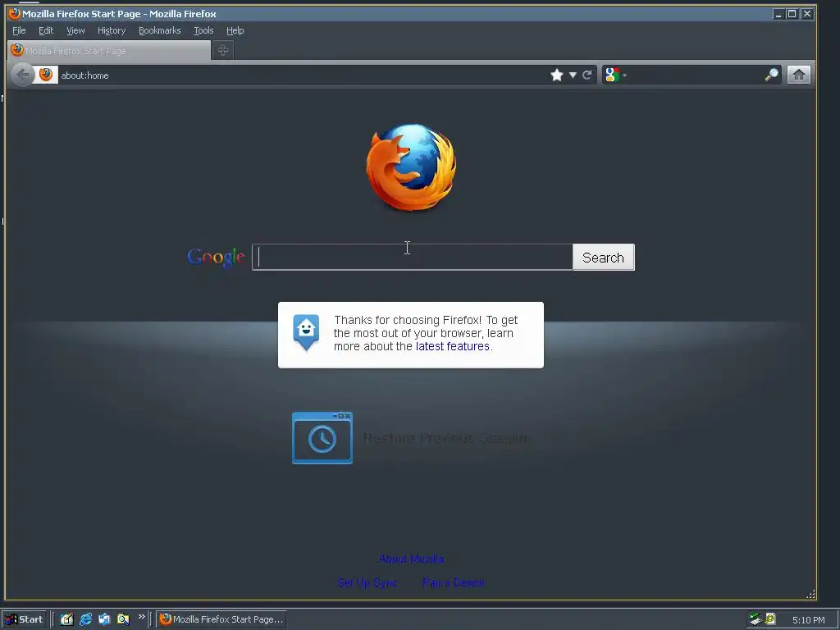Image resolution: width=840 pixels, height=630 pixels.
Task: Click the Firefox site identity icon
Action: [x=46, y=75]
